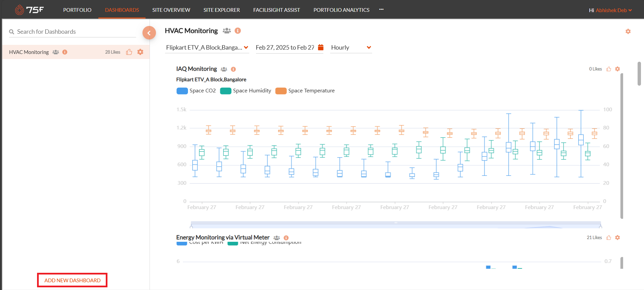Click shared users icon beside HVAC Monitoring title

pos(227,31)
